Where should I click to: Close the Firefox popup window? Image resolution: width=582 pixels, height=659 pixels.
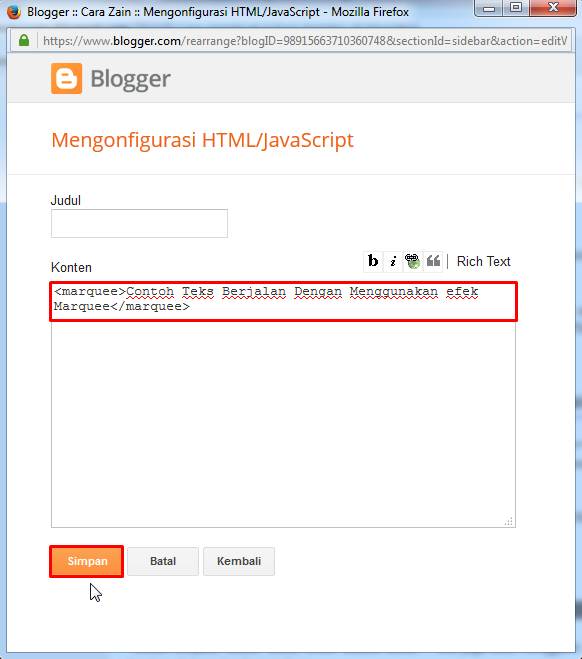(553, 8)
